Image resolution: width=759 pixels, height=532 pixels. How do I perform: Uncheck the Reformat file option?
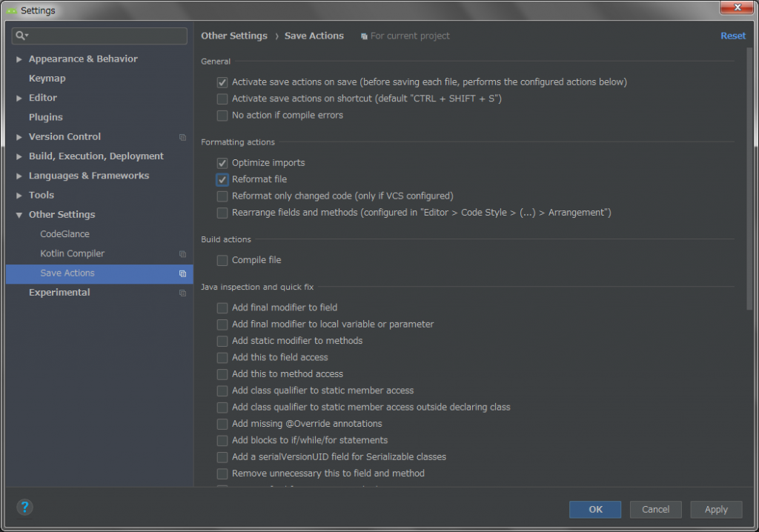point(222,179)
